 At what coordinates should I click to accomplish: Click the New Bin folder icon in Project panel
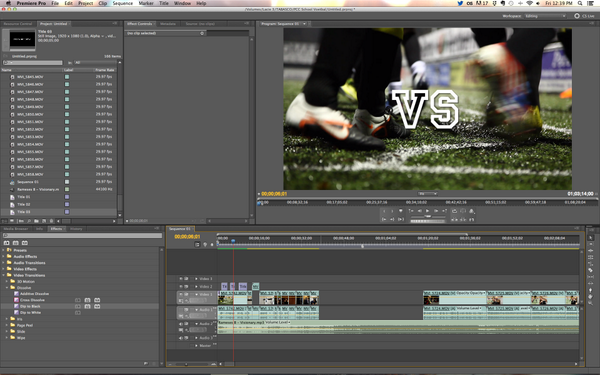pos(36,221)
